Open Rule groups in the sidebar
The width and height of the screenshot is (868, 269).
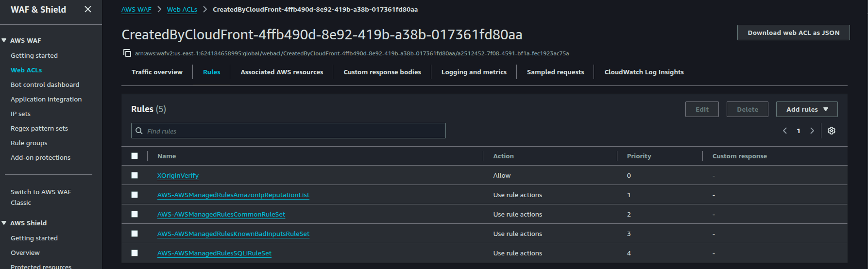tap(29, 143)
